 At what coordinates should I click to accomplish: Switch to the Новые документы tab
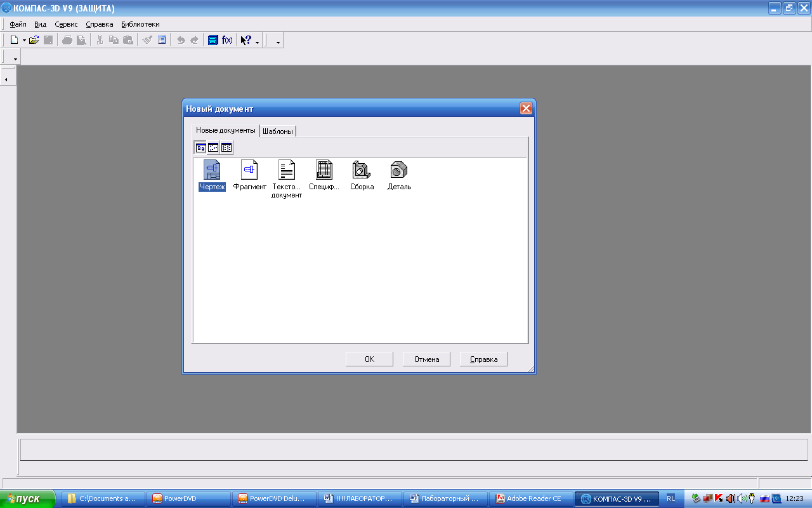click(x=226, y=130)
